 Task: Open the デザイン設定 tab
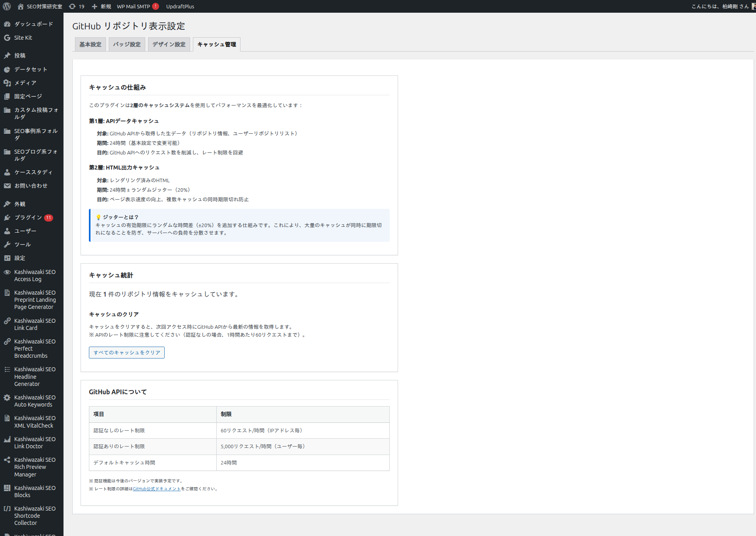pos(169,44)
